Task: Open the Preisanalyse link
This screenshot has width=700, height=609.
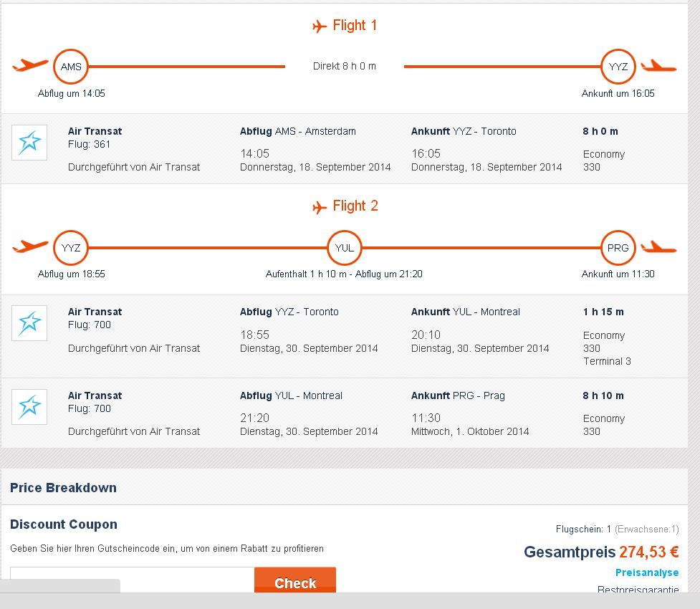Action: pos(647,572)
